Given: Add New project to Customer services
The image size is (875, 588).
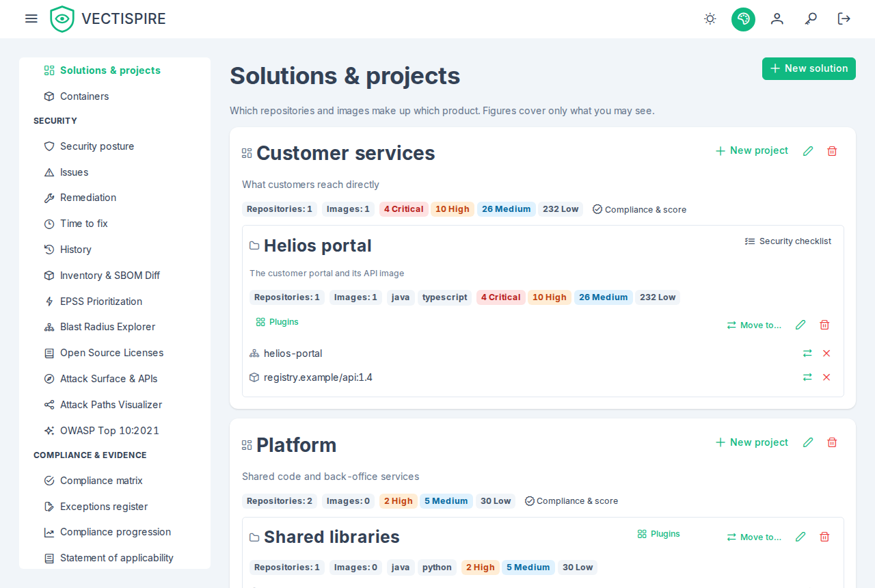Looking at the screenshot, I should [x=751, y=150].
